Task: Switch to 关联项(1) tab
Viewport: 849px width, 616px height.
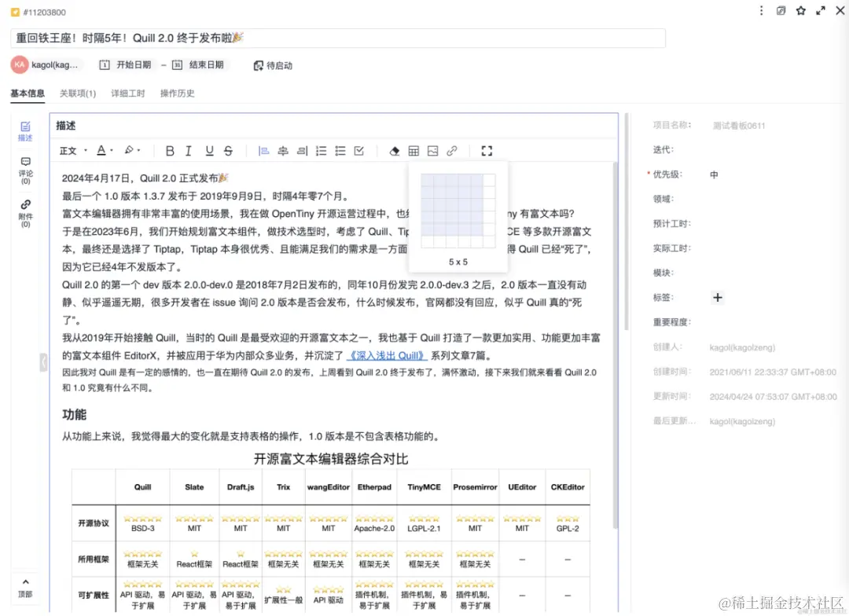Action: [x=77, y=93]
